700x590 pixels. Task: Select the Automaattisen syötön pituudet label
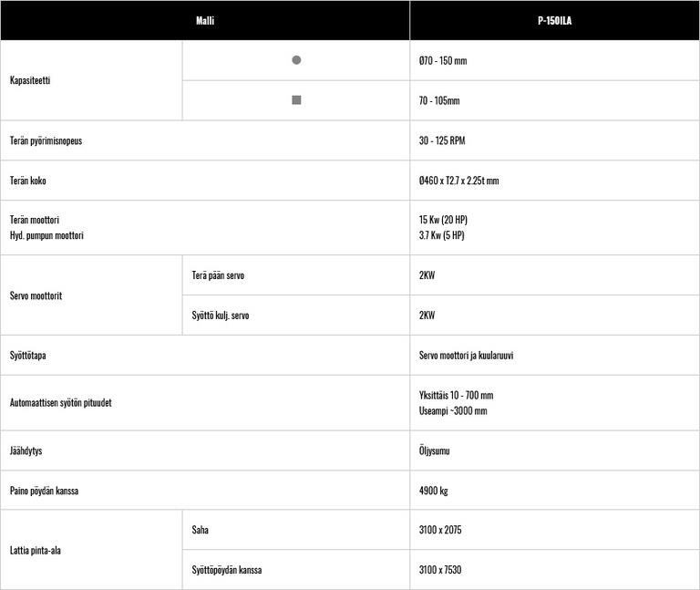point(60,402)
